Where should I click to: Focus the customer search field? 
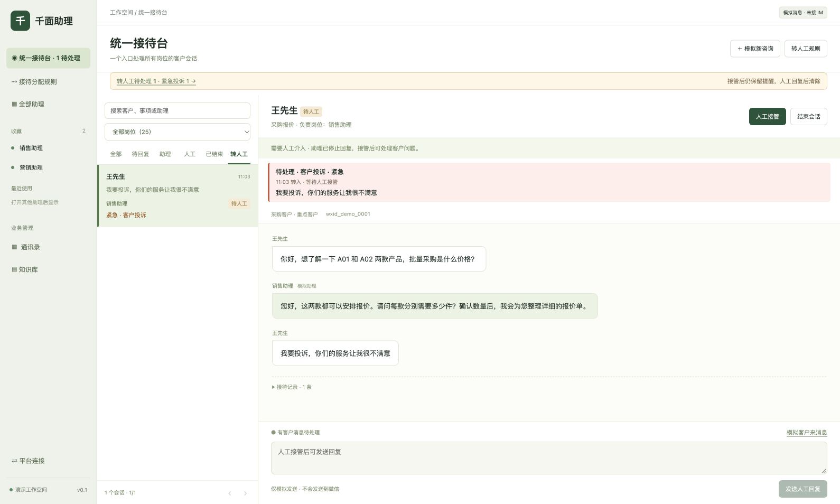(x=178, y=111)
